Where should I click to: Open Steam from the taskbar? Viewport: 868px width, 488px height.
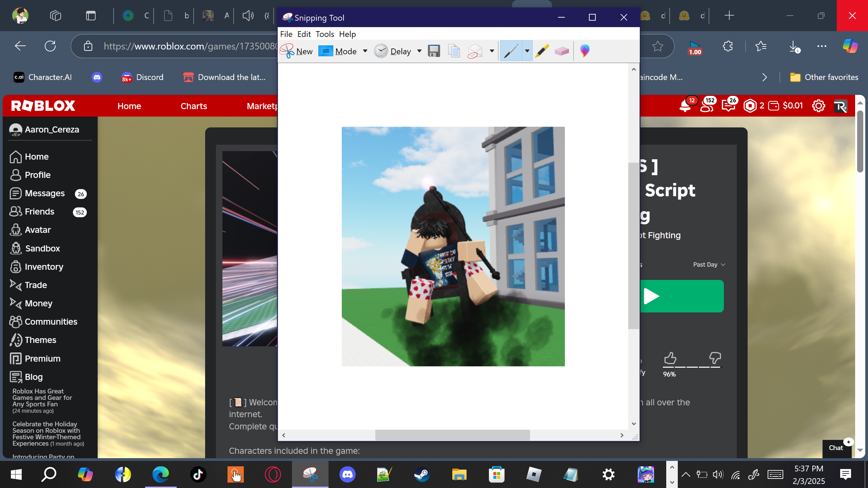422,474
